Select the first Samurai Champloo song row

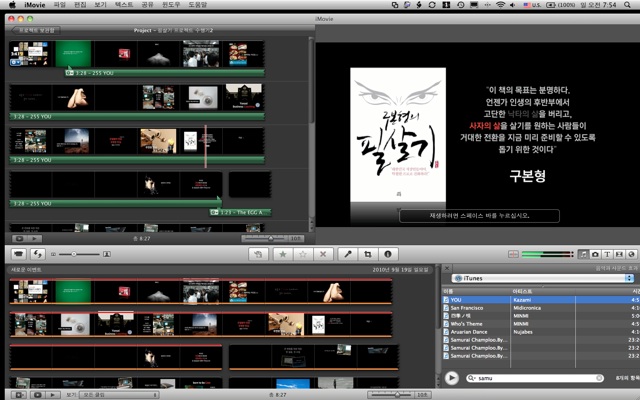(x=541, y=340)
